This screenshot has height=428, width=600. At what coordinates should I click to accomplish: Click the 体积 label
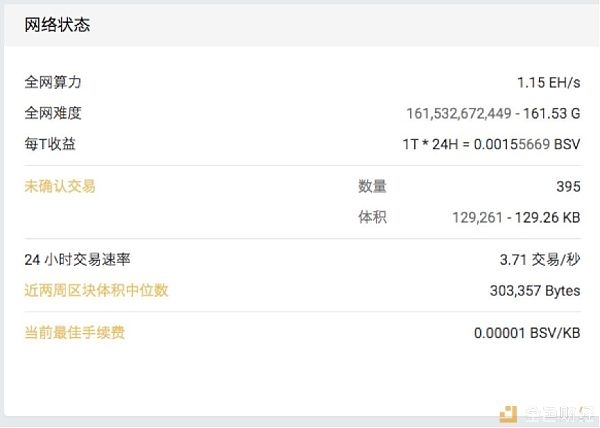(x=372, y=217)
